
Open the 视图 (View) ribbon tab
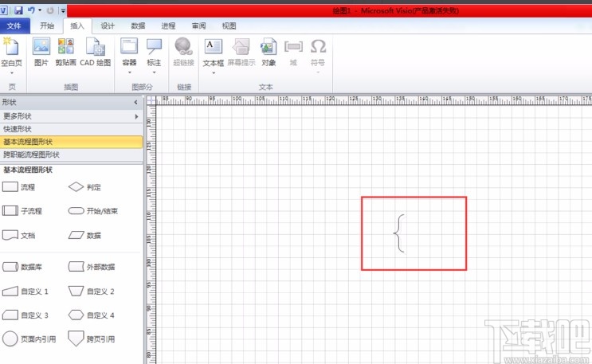229,25
